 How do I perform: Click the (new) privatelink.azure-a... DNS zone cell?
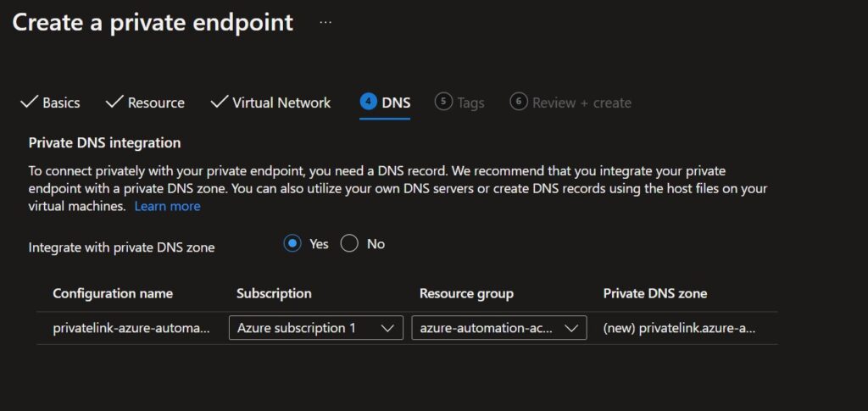679,328
